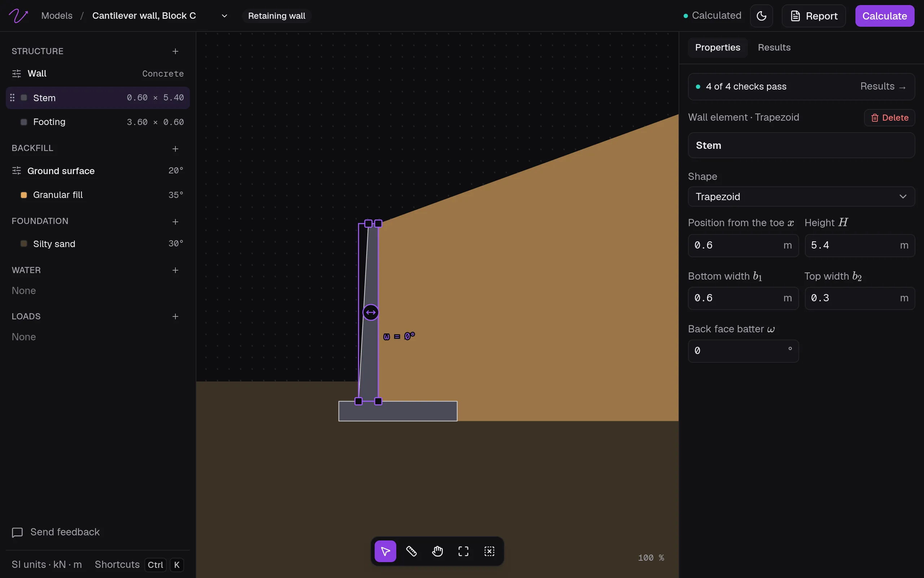This screenshot has width=924, height=578.
Task: Select the Granular fill row
Action: (98, 195)
